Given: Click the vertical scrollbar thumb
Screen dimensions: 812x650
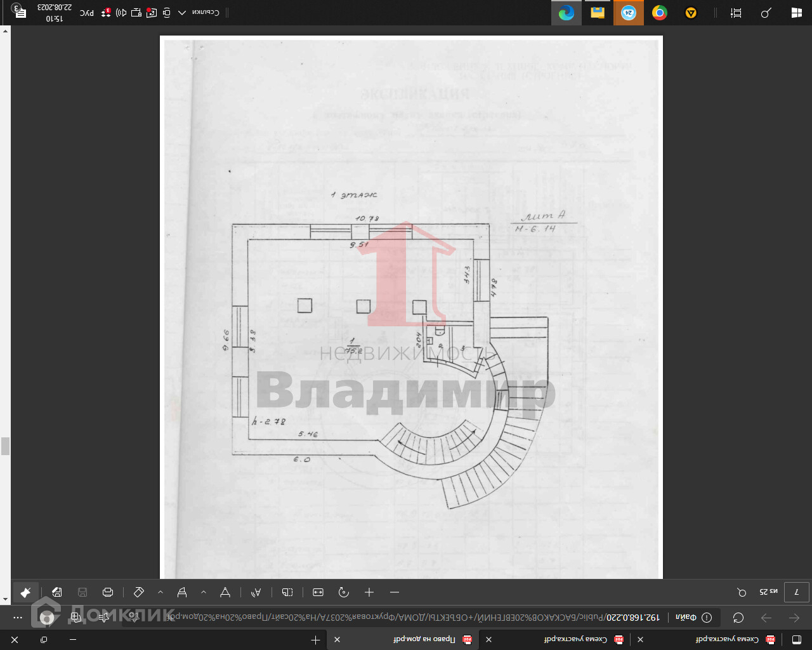Looking at the screenshot, I should click(x=5, y=446).
